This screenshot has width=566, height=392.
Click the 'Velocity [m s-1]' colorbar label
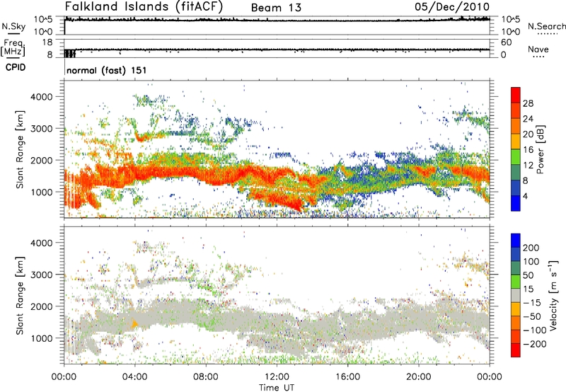pos(553,295)
